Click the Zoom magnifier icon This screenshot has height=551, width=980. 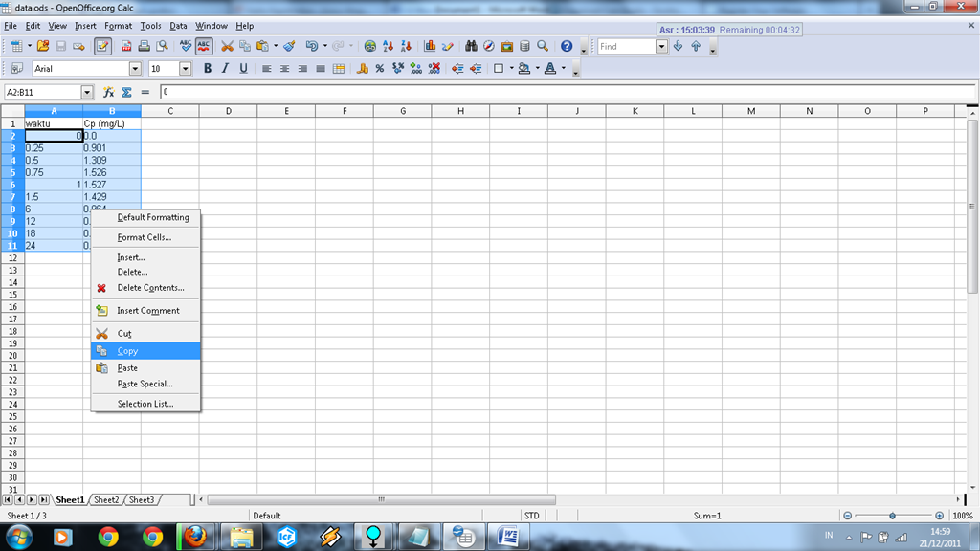point(543,46)
